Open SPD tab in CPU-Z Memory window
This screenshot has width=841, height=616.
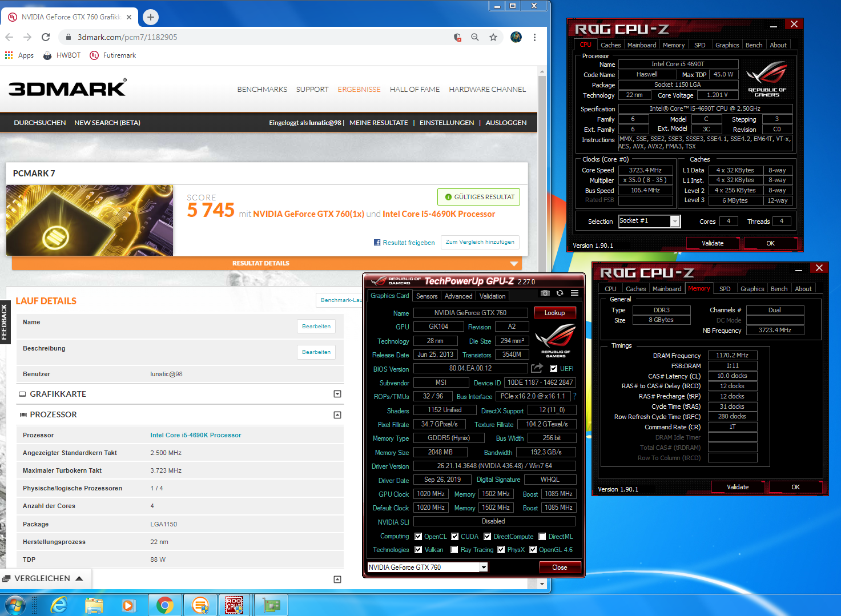point(725,289)
